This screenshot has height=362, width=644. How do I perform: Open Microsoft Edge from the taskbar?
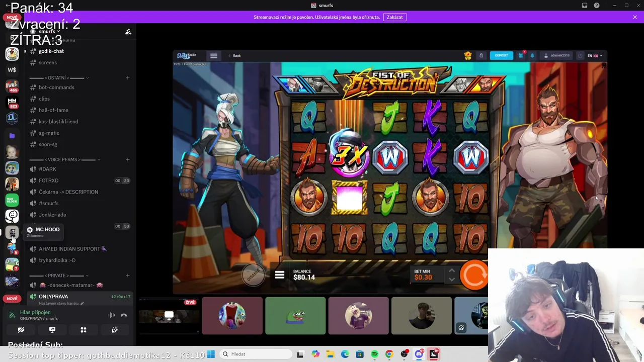click(x=345, y=354)
